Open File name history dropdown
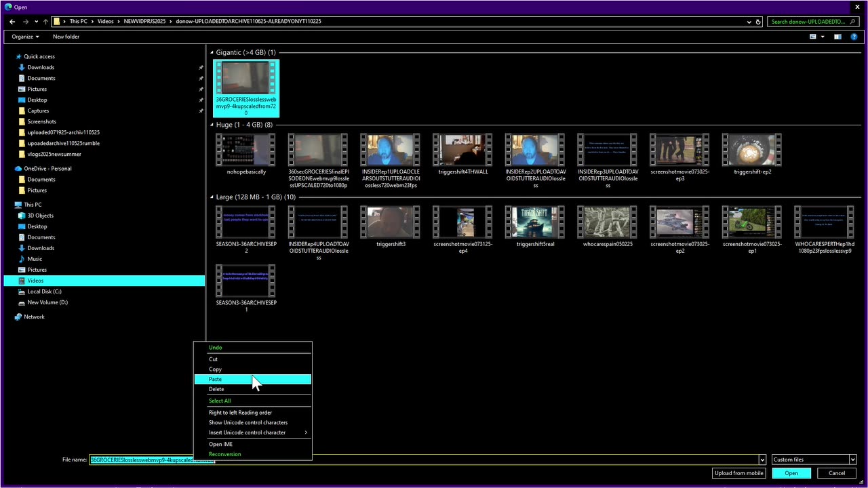Viewport: 868px width, 488px height. [x=762, y=460]
